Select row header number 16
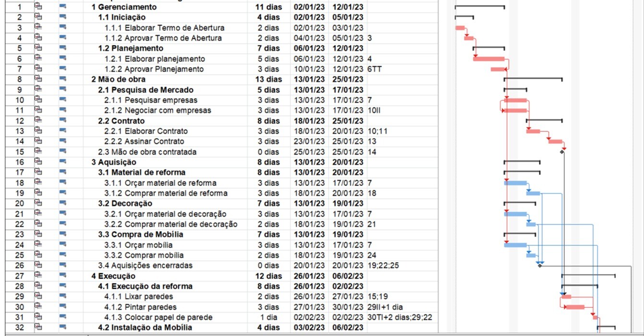Viewport: 644px width, 336px height. 19,162
